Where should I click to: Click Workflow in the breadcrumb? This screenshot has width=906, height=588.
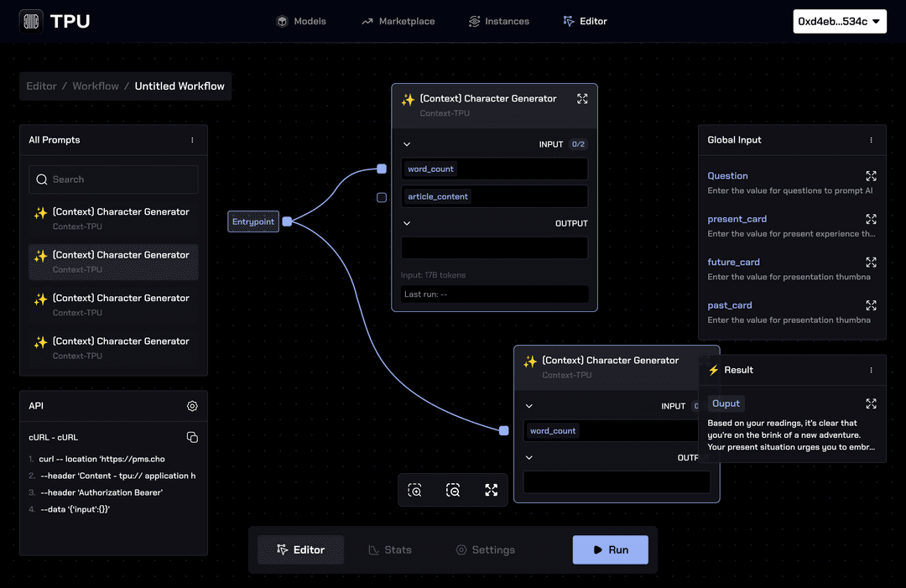96,86
